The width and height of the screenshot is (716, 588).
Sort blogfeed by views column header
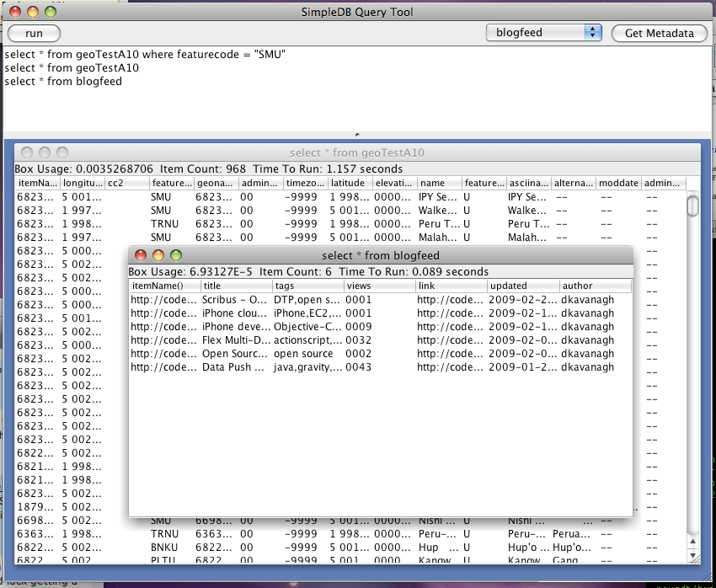click(x=380, y=286)
